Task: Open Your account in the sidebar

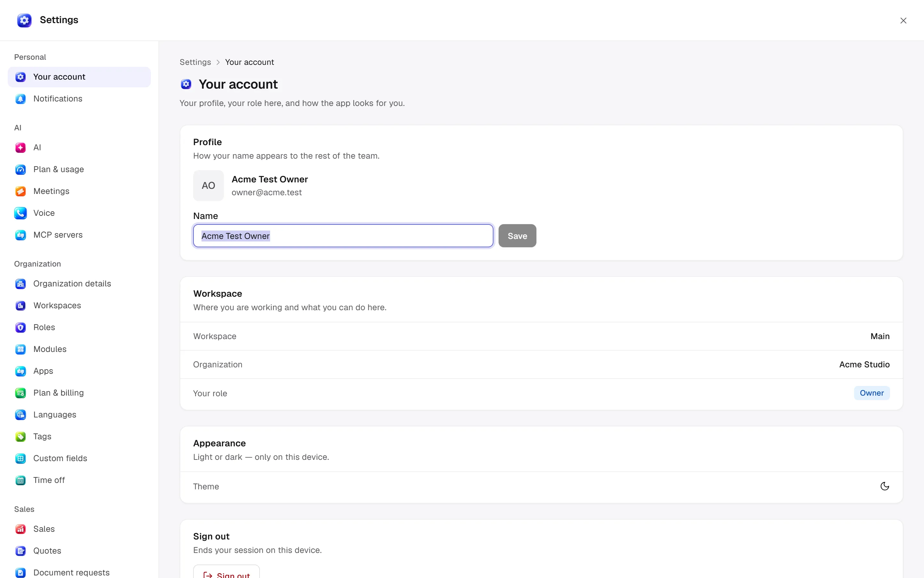Action: point(79,77)
